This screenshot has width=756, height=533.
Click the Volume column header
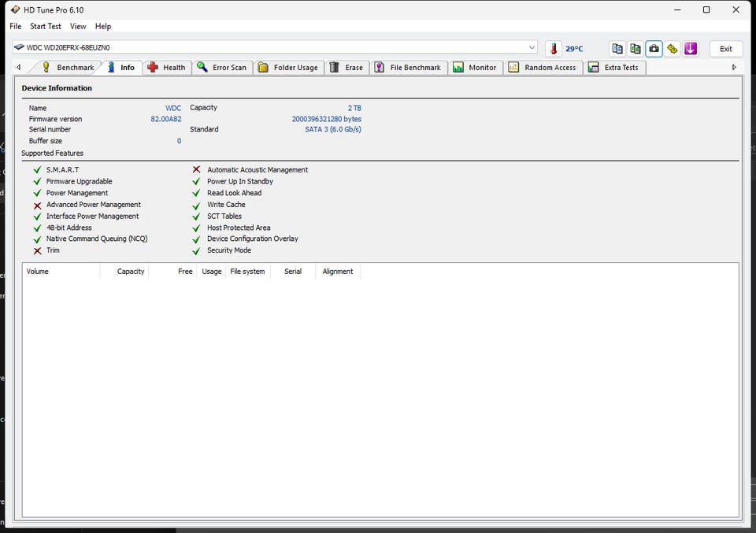point(61,272)
